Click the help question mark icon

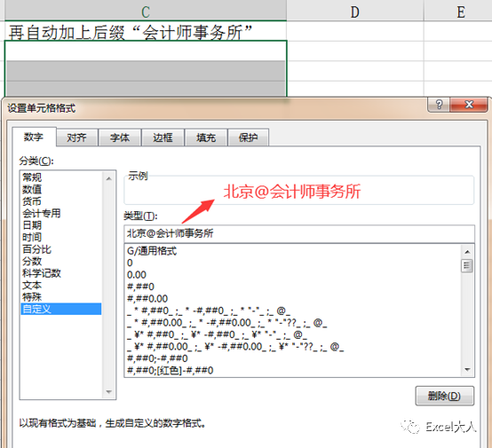click(x=439, y=105)
